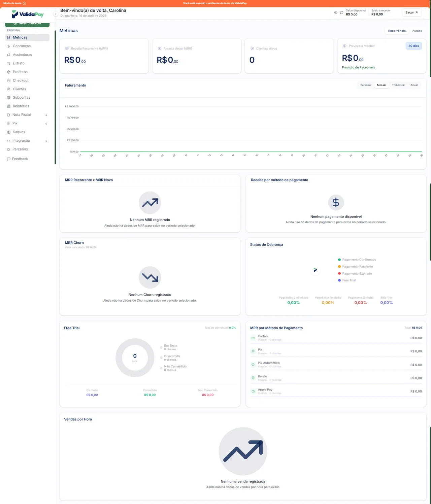Click the info icon beside Modo de teste
Screen dimensions: 431x504
tap(24, 3)
